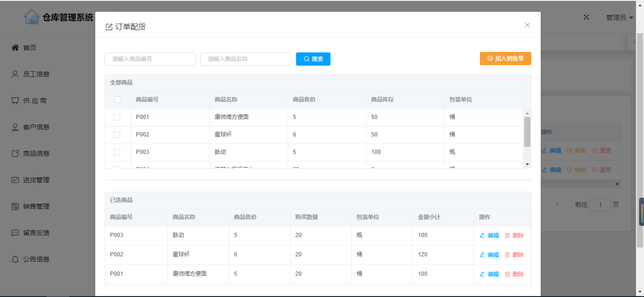
Task: Click the 留言反馈 chat bubble icon
Action: tap(15, 233)
